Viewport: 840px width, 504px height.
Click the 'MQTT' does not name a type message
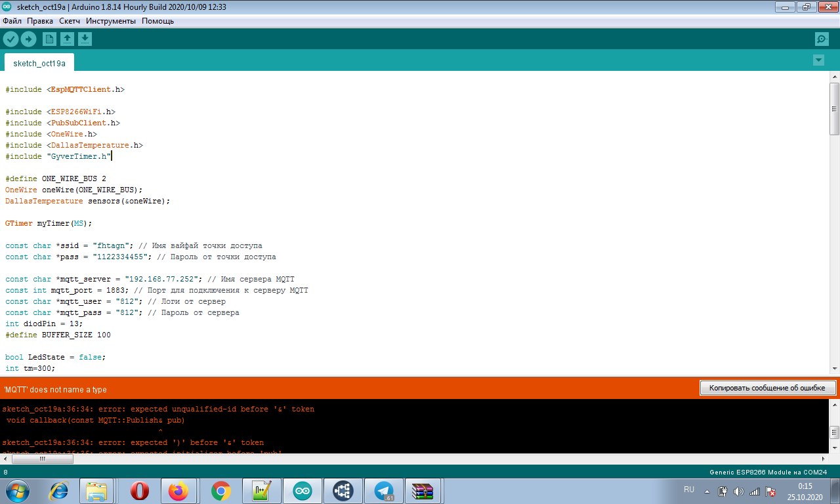coord(55,389)
